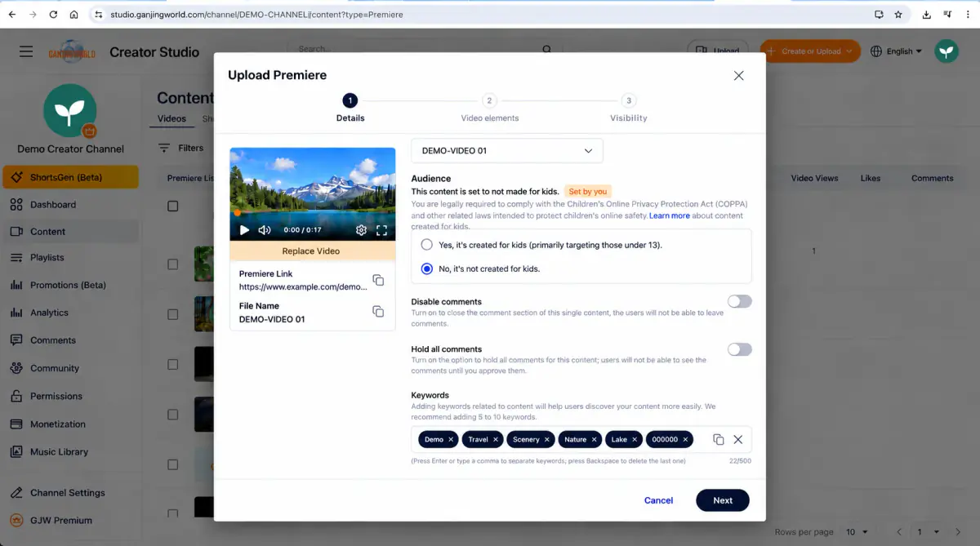This screenshot has height=546, width=980.
Task: Open ShortsGen (Beta) in sidebar
Action: (x=70, y=177)
